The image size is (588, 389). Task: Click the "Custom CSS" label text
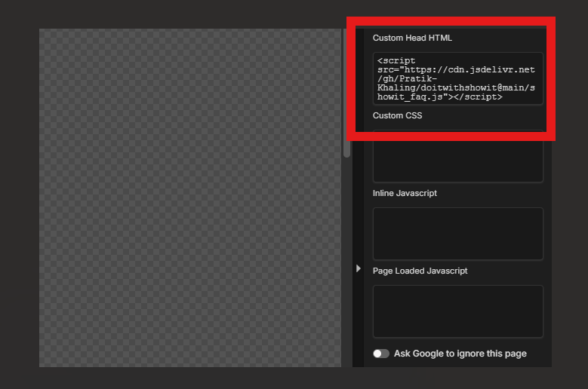coord(397,115)
